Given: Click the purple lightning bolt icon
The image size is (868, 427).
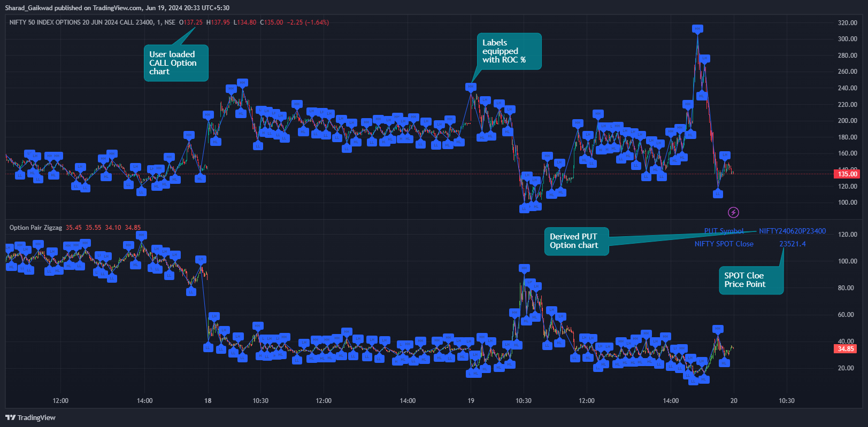Looking at the screenshot, I should (733, 213).
